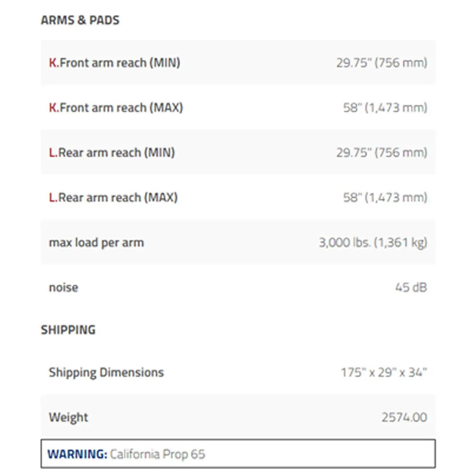Select the L.Rear arm reach (MIN) label
Viewport: 476px width, 476px height.
[112, 153]
